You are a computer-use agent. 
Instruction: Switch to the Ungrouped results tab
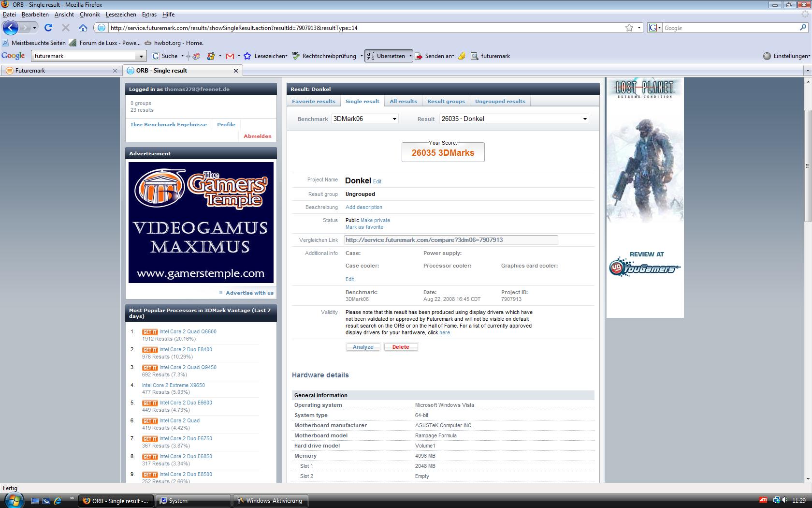pyautogui.click(x=500, y=101)
